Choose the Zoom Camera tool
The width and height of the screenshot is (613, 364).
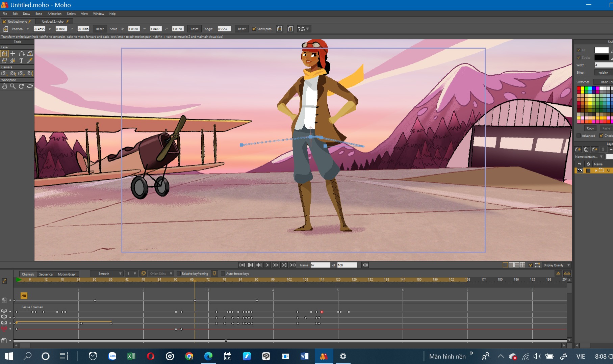tap(13, 73)
